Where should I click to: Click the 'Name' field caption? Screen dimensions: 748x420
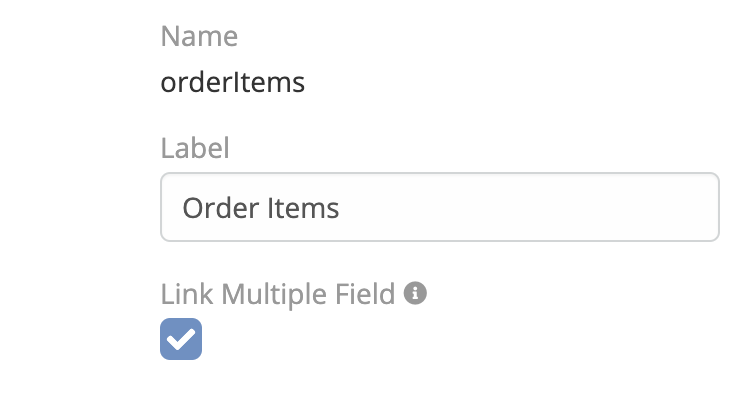(x=199, y=37)
